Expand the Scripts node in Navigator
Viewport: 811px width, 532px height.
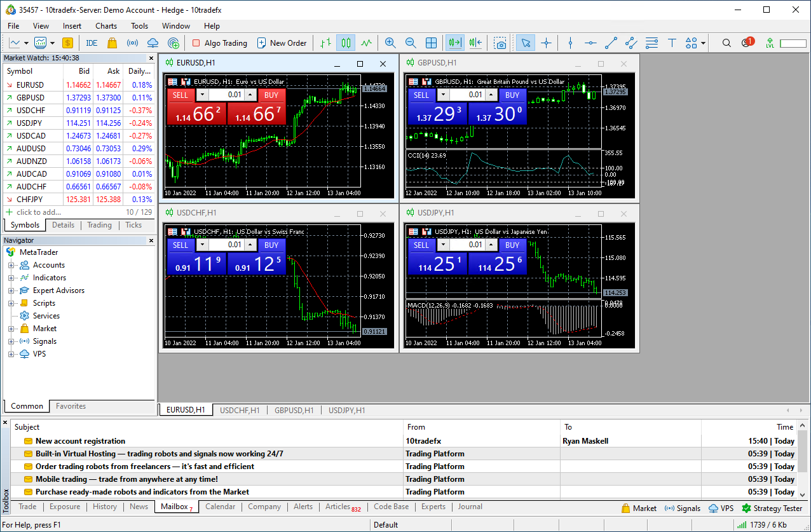[x=11, y=303]
